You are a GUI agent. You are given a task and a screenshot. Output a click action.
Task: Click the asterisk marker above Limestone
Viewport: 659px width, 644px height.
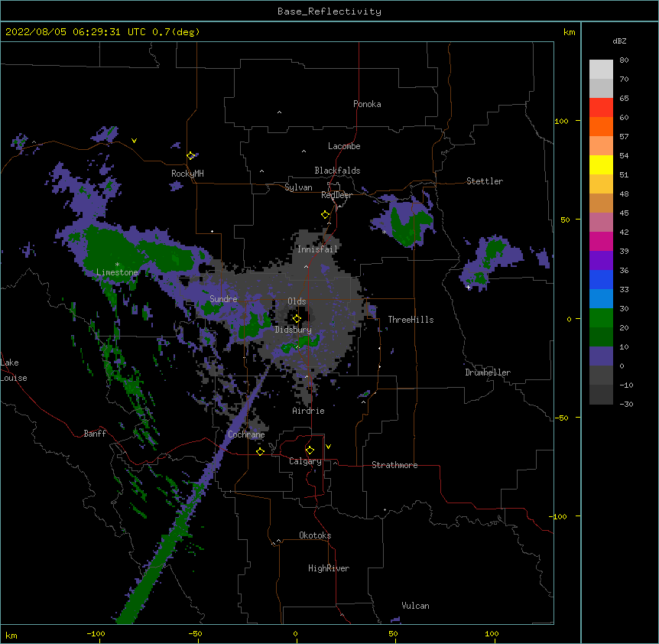(x=117, y=265)
